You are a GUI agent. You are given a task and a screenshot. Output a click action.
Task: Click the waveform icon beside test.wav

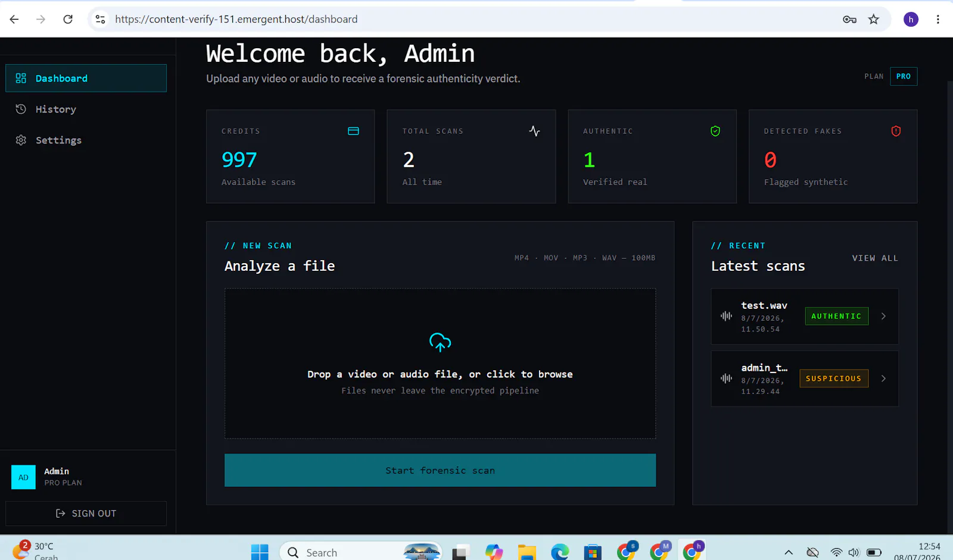coord(726,316)
